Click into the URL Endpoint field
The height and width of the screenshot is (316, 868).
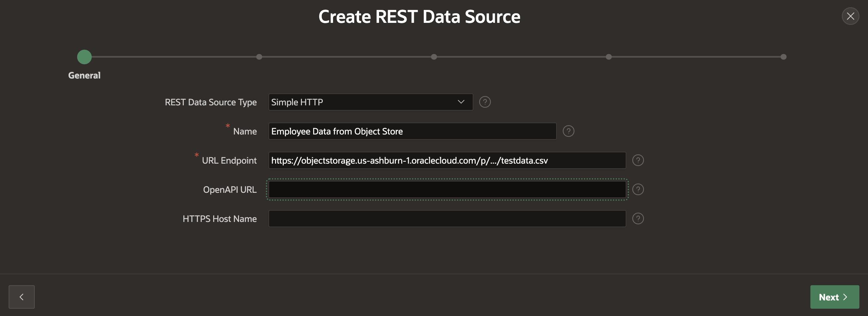click(x=447, y=160)
